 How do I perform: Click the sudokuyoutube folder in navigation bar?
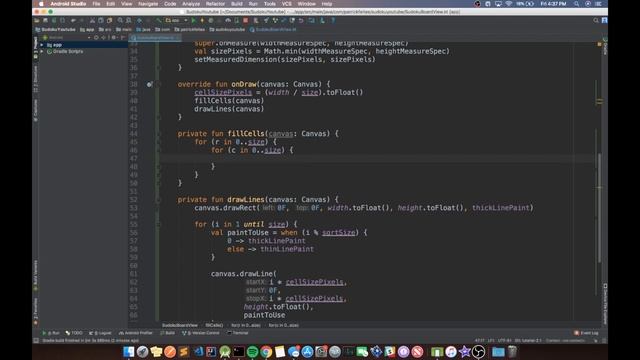pos(227,29)
